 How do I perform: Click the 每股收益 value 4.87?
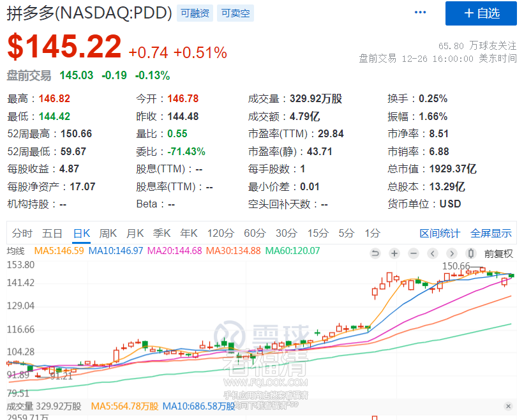coord(69,169)
